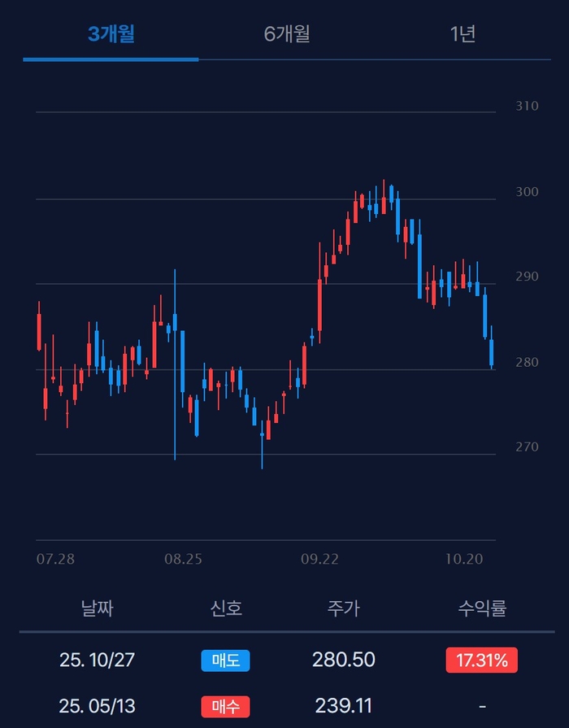This screenshot has height=728, width=569.
Task: Click the 310 price axis label
Action: point(527,107)
